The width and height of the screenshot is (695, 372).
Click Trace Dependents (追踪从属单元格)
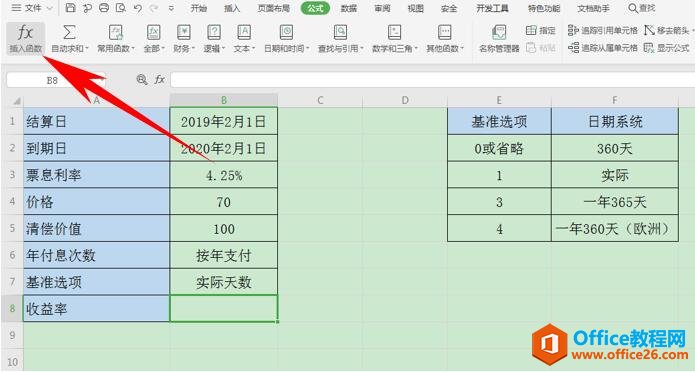click(x=603, y=47)
